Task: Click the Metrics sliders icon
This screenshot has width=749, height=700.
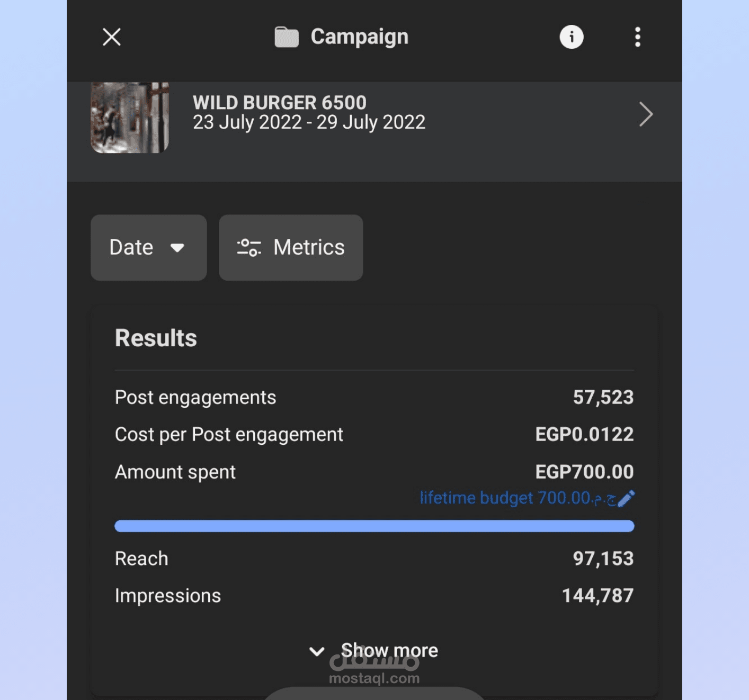Action: coord(249,248)
